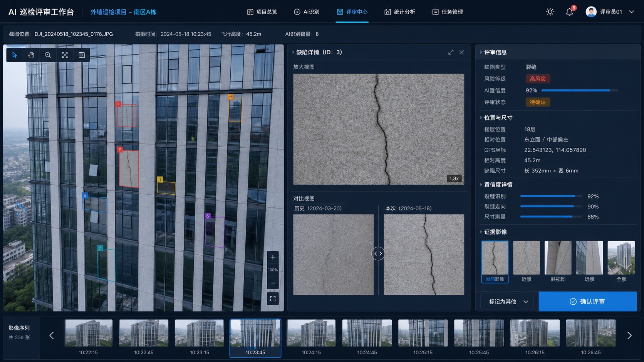The width and height of the screenshot is (644, 362).
Task: Enter fullscreen view of the facade image
Action: coord(273,299)
